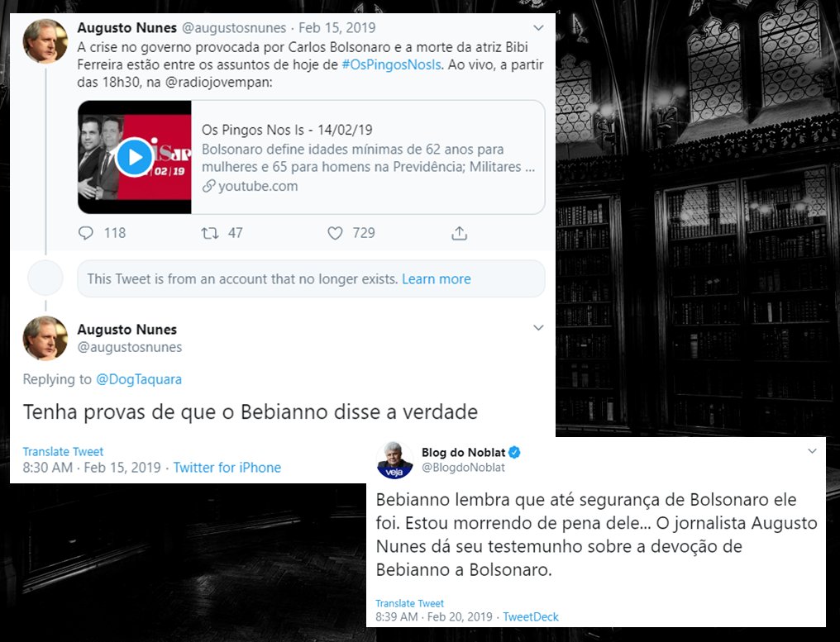Click the share upload icon under first tweet

tap(459, 233)
